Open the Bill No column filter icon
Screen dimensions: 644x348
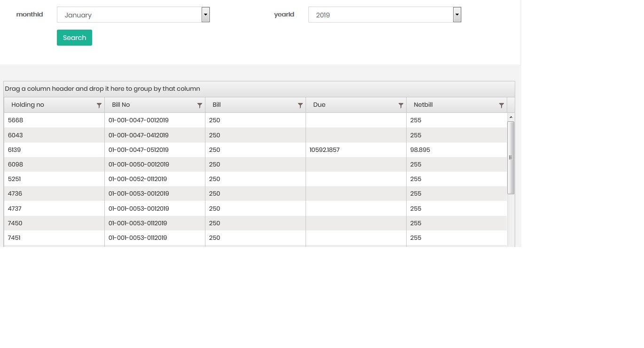[x=199, y=105]
